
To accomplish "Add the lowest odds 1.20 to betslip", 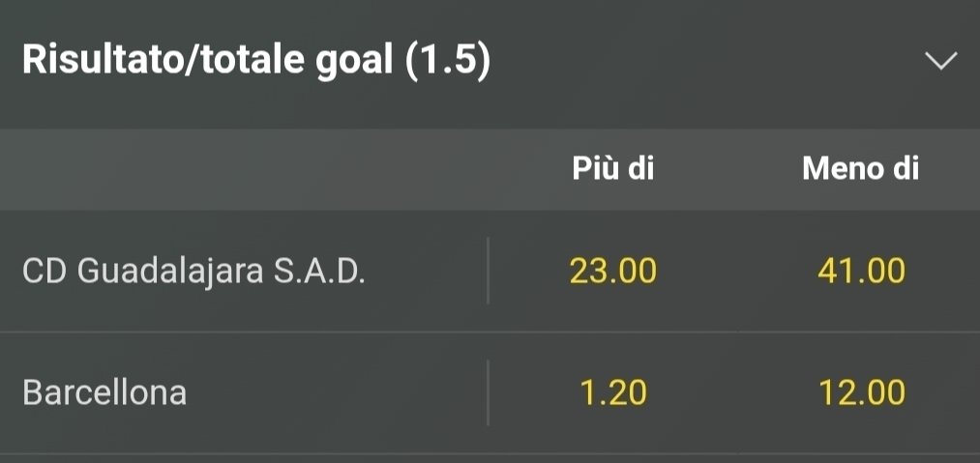I will pos(613,393).
